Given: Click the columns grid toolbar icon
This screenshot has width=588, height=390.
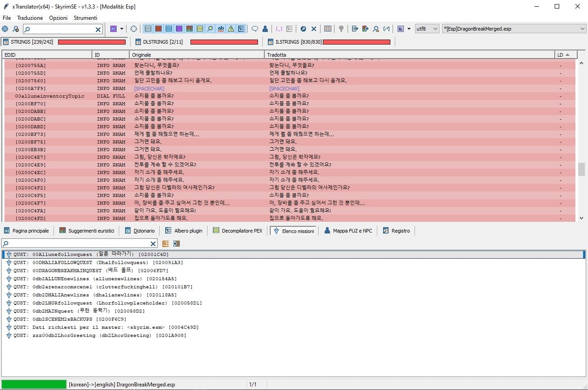Looking at the screenshot, I should point(328,29).
